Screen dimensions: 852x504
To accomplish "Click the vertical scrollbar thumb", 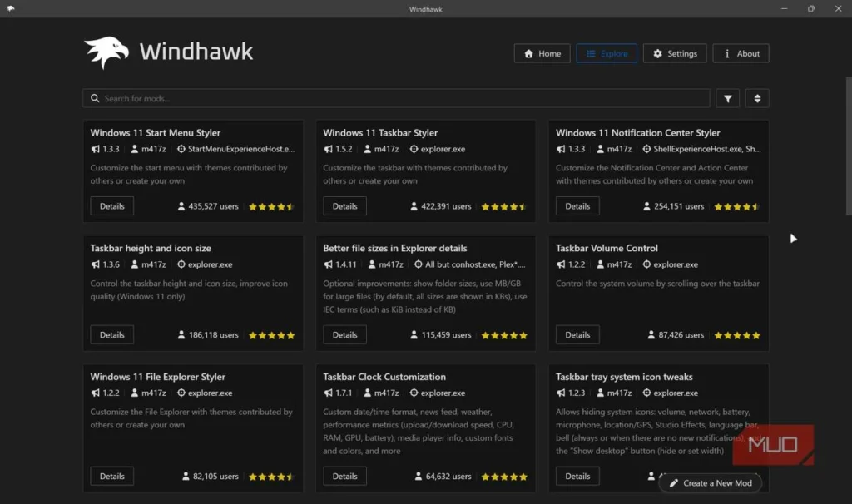I will click(x=848, y=146).
